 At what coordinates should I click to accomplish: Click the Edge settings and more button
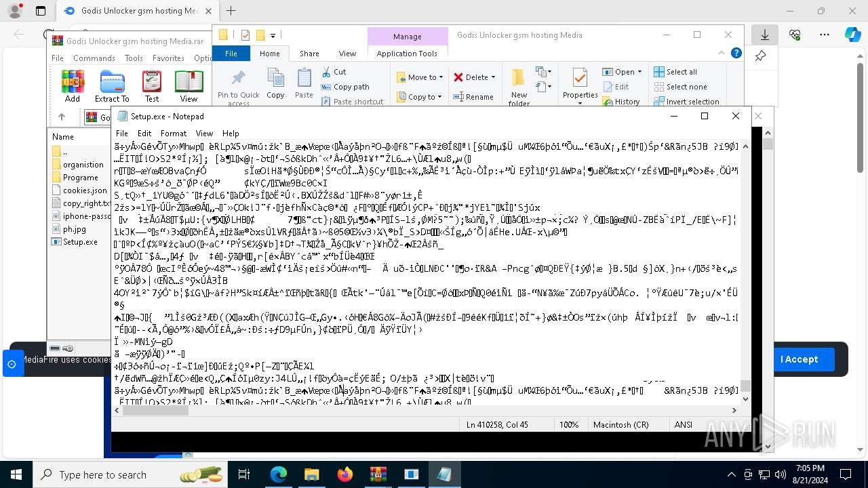coord(824,35)
